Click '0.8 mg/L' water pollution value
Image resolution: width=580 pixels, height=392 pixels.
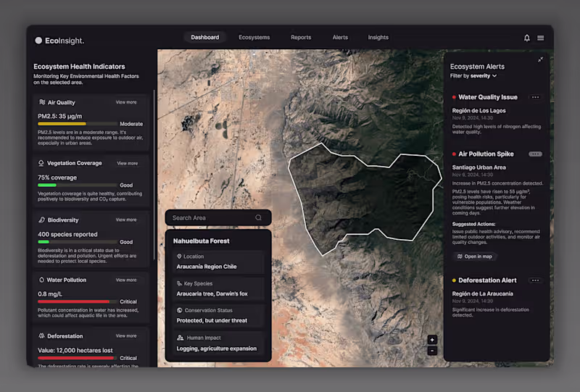click(x=50, y=294)
